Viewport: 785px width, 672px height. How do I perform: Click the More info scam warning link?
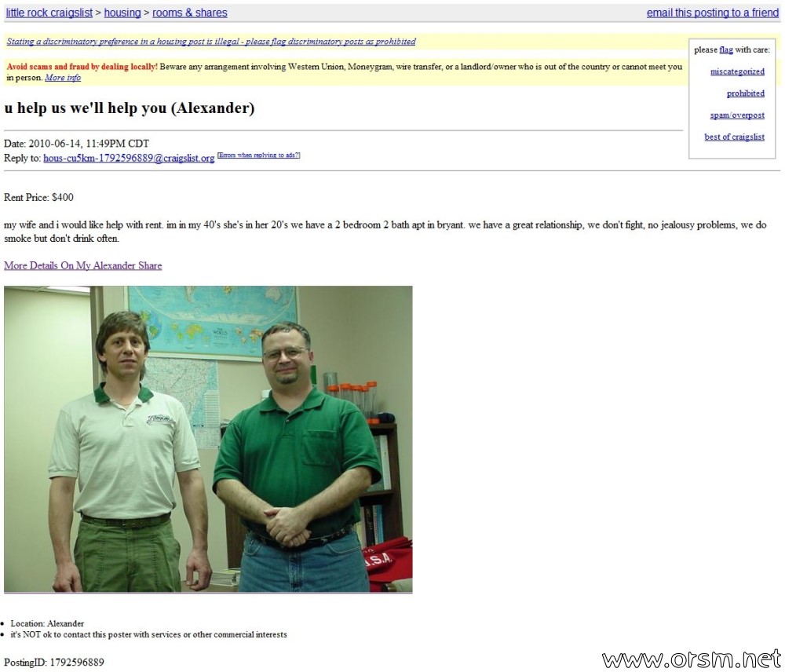[x=63, y=78]
